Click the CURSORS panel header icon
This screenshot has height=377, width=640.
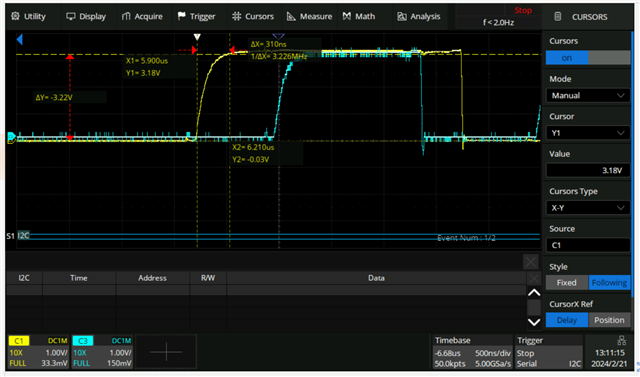558,17
